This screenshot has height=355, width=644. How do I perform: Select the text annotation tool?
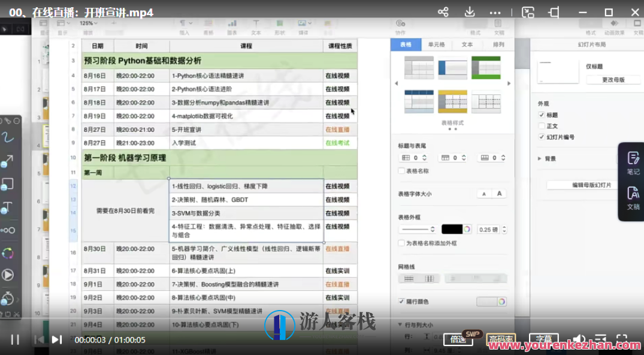tap(8, 208)
